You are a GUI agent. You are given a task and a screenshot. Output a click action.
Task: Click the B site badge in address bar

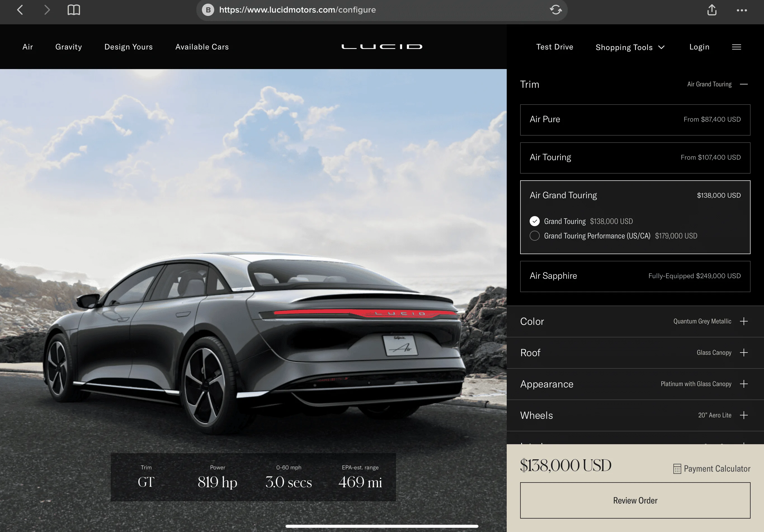click(208, 10)
